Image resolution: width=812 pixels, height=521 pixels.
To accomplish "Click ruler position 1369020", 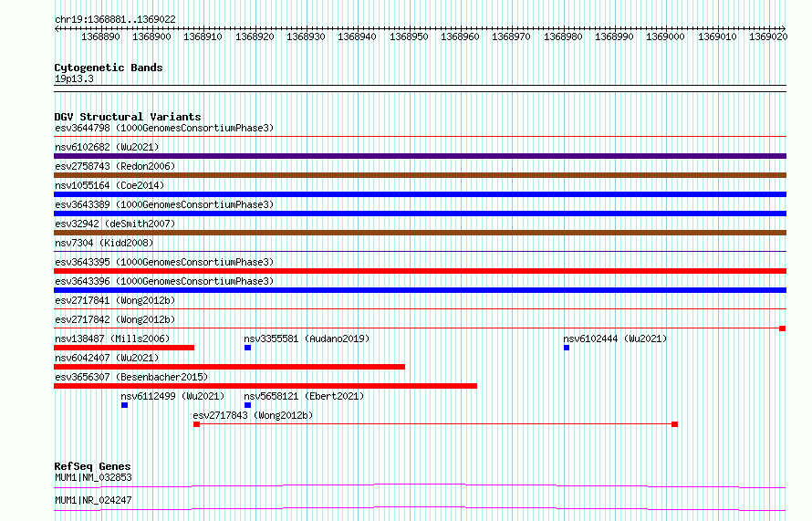I will 768,36.
